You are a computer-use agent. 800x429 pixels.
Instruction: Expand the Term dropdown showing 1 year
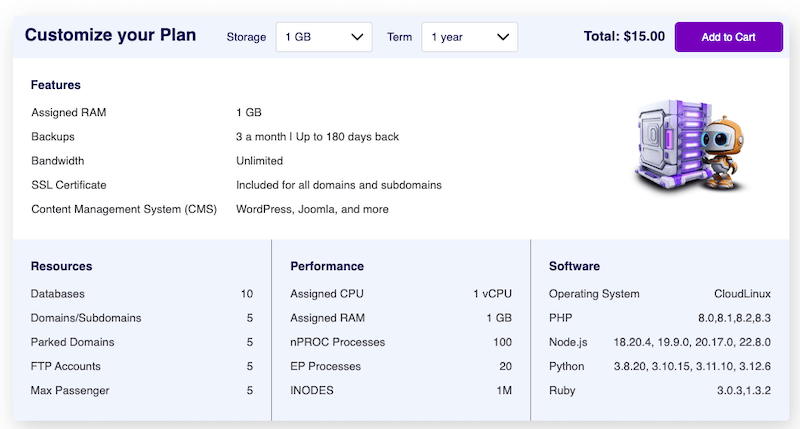469,37
